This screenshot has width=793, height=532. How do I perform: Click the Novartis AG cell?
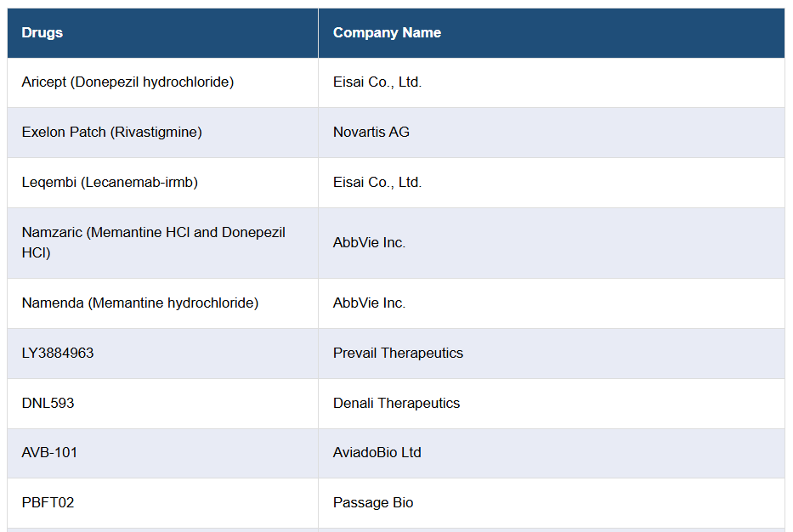(x=371, y=133)
